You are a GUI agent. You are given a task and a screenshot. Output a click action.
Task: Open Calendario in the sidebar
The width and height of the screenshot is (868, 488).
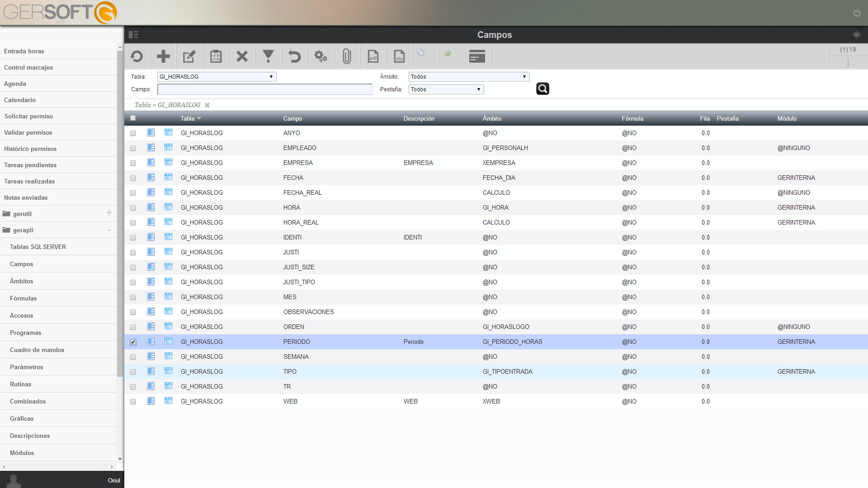(20, 100)
